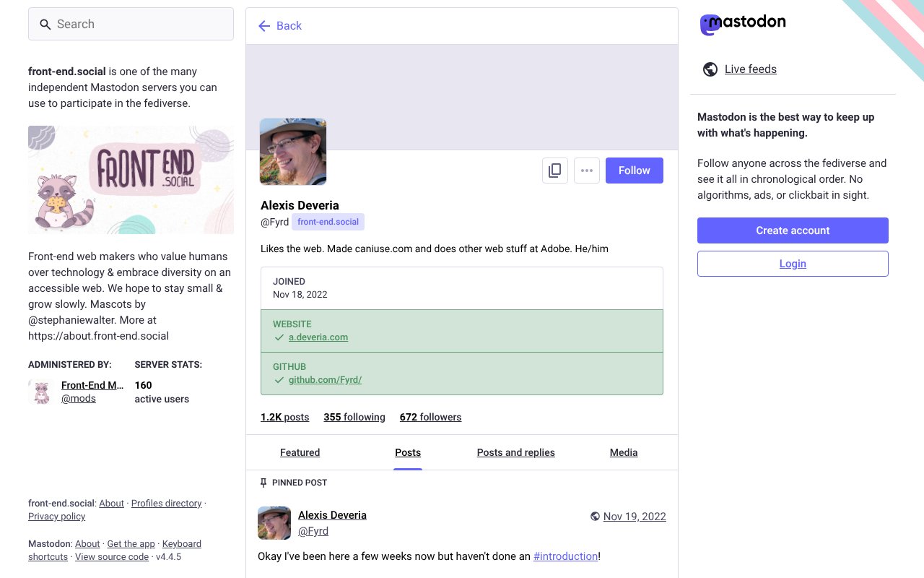View the 672 followers list
The width and height of the screenshot is (924, 578).
[430, 417]
